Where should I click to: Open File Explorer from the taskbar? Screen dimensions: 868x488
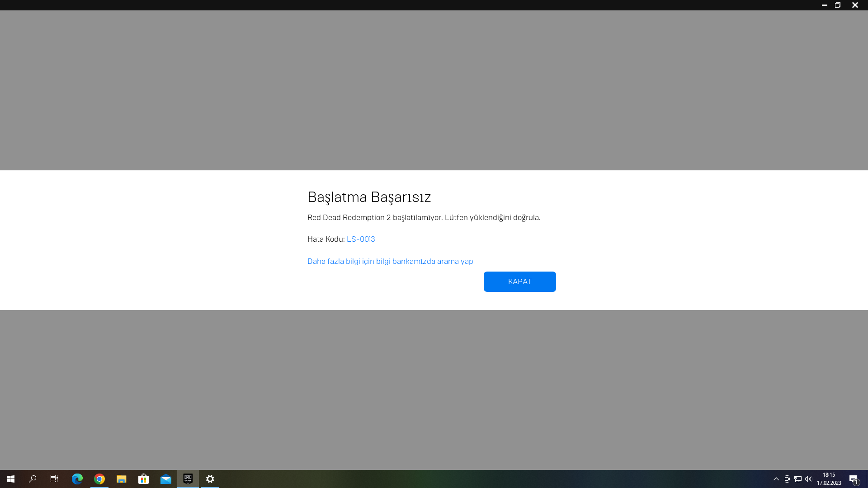pyautogui.click(x=122, y=479)
